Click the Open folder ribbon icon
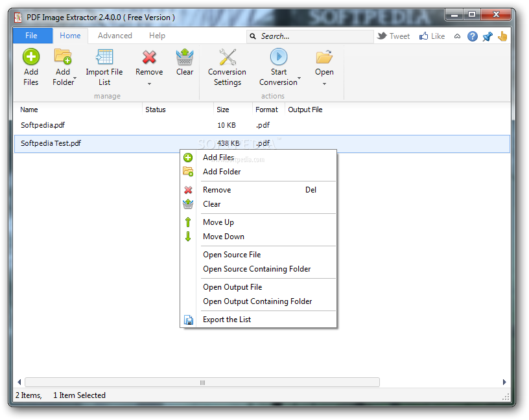 tap(324, 57)
